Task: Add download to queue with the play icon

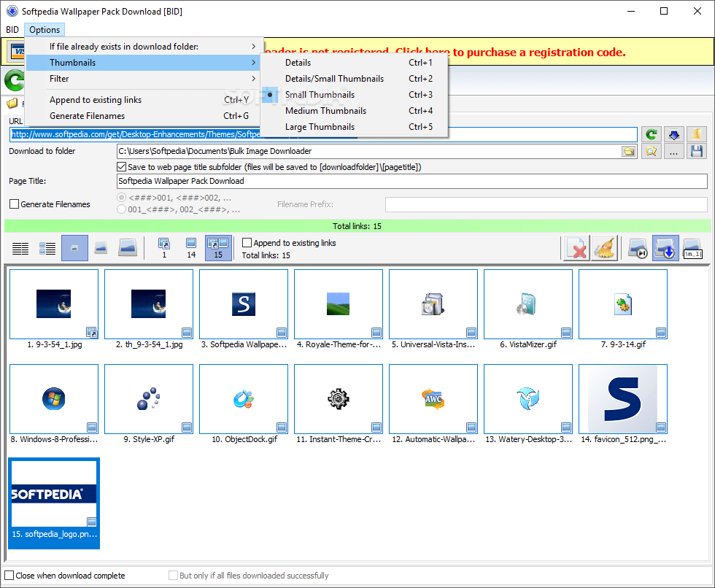Action: click(x=637, y=248)
